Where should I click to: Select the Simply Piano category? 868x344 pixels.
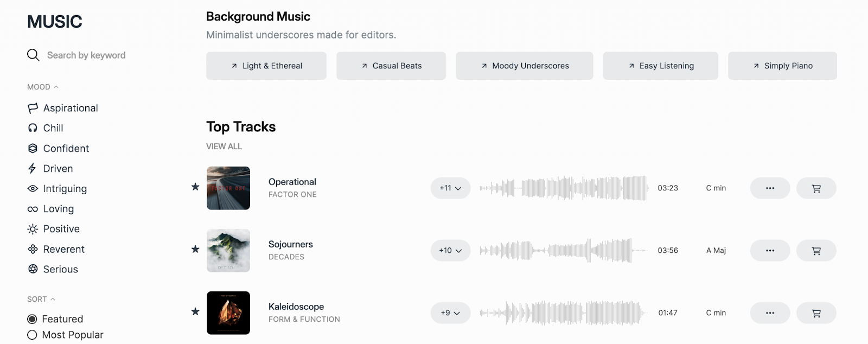(x=781, y=66)
